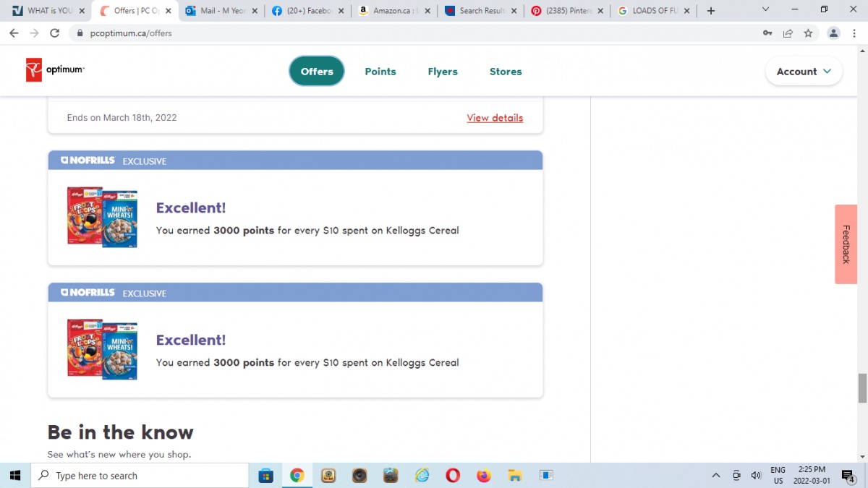The width and height of the screenshot is (868, 488).
Task: Click the first Kelloggs cereal offer image
Action: [102, 217]
